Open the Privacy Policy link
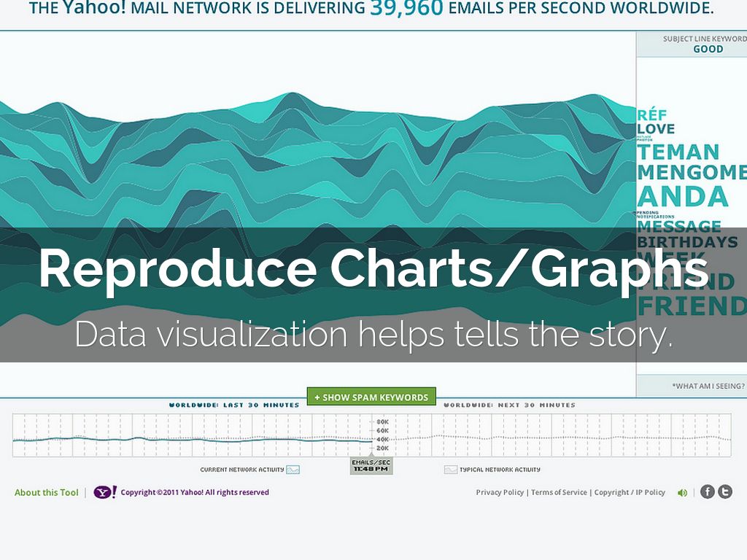The height and width of the screenshot is (560, 747). 500,493
